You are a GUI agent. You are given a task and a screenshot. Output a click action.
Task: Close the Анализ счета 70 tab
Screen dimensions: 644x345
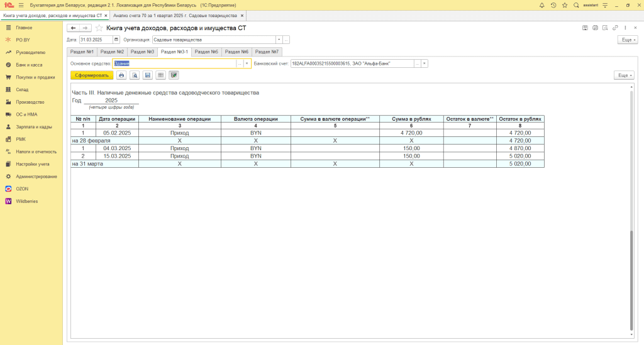242,16
